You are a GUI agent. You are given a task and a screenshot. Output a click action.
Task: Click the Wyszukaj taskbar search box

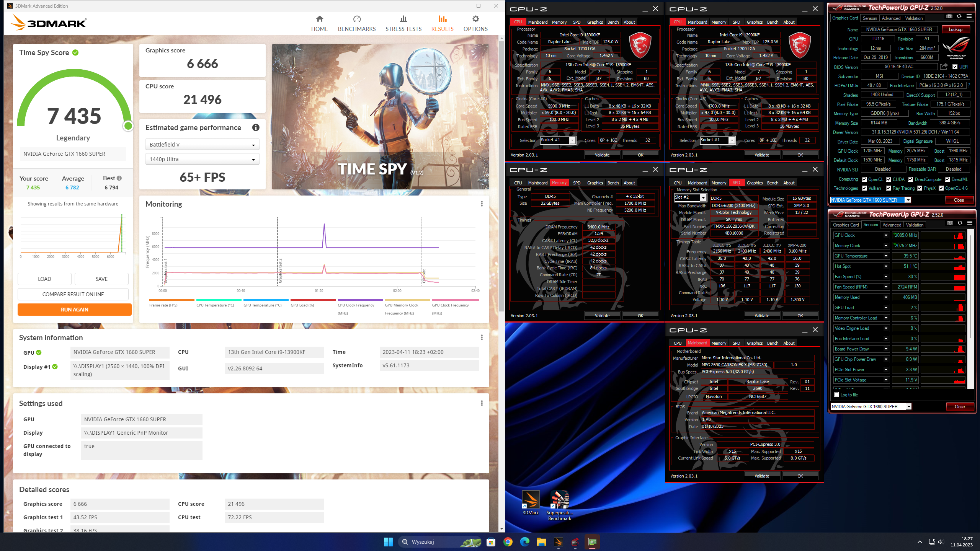(x=439, y=542)
